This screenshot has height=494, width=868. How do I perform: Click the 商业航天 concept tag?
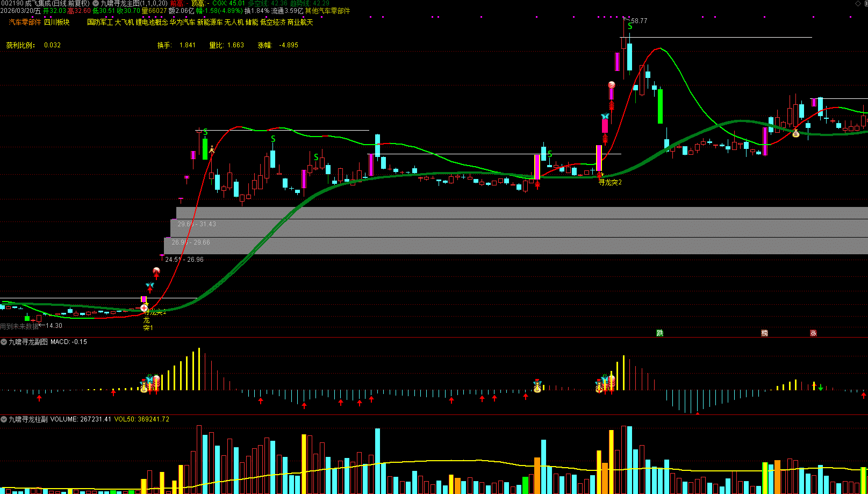click(300, 22)
